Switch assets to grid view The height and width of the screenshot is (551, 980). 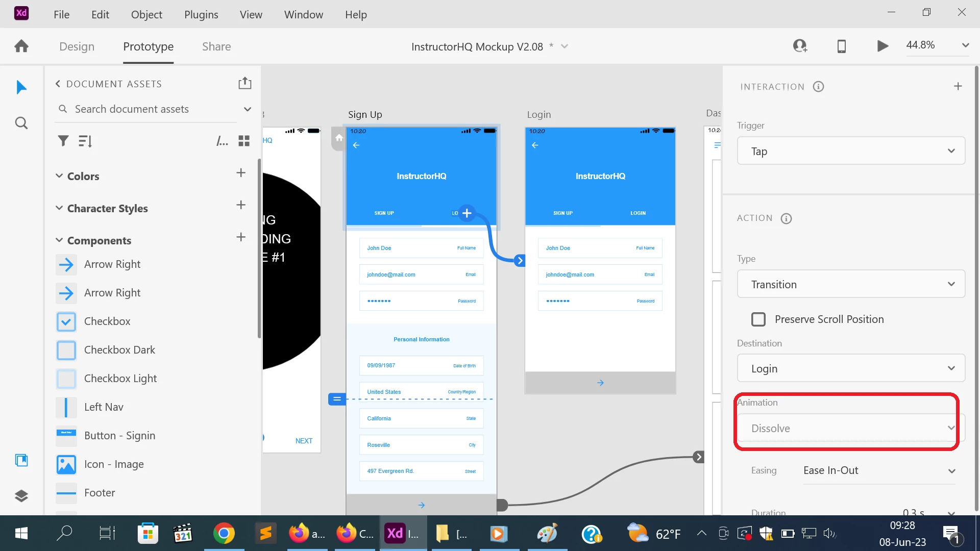tap(244, 141)
